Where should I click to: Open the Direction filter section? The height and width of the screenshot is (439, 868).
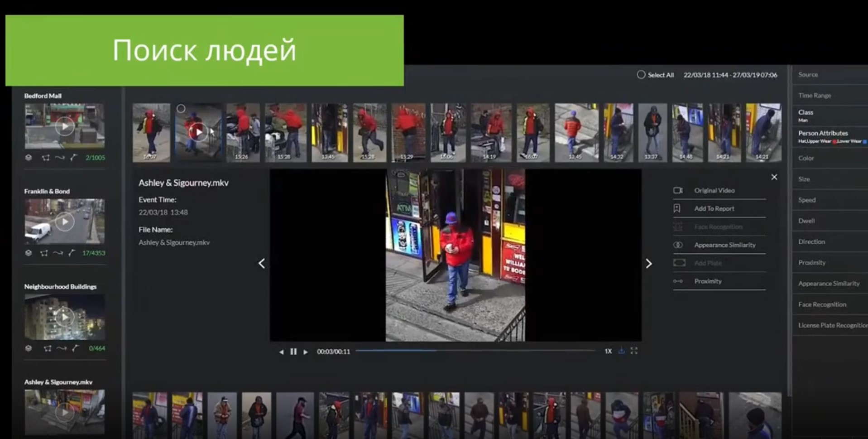[811, 242]
